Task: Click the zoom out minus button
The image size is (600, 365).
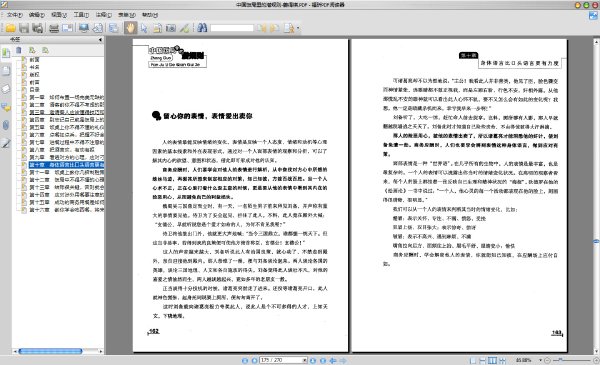Action: pos(547,360)
